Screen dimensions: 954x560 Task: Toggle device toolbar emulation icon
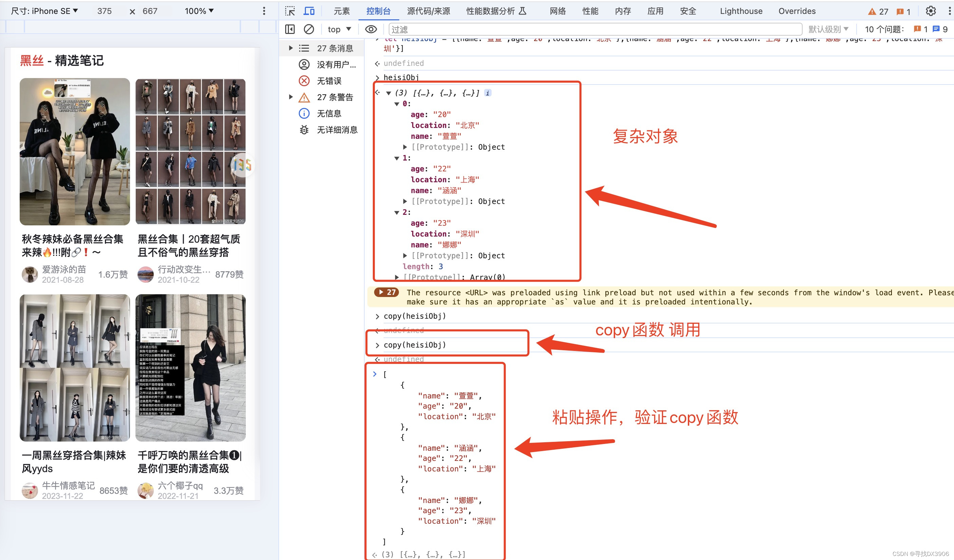point(309,11)
